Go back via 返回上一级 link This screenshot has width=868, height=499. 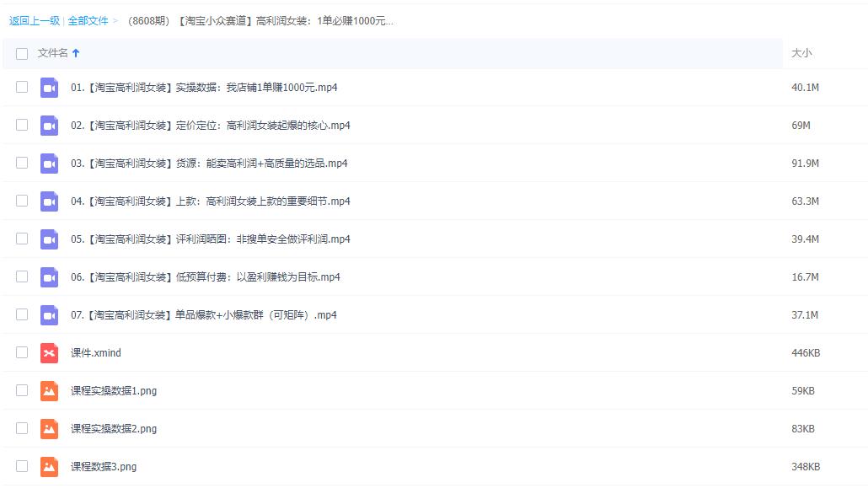[x=35, y=21]
